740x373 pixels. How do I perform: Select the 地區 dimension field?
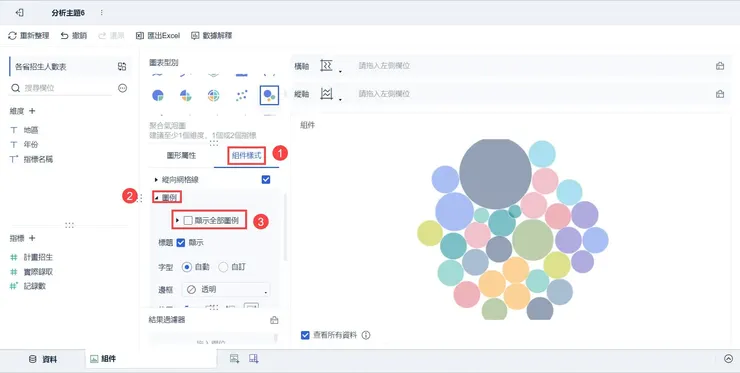[31, 130]
